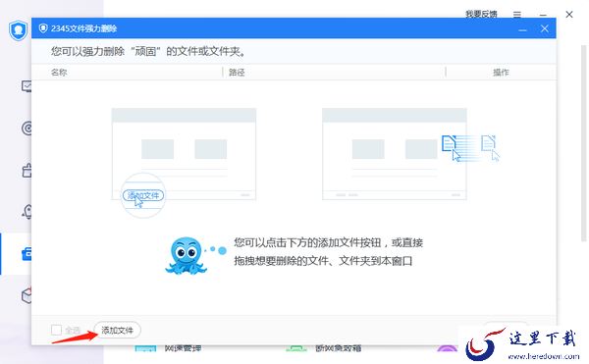Tick the 全选 checkbox
The width and height of the screenshot is (589, 364).
56,331
